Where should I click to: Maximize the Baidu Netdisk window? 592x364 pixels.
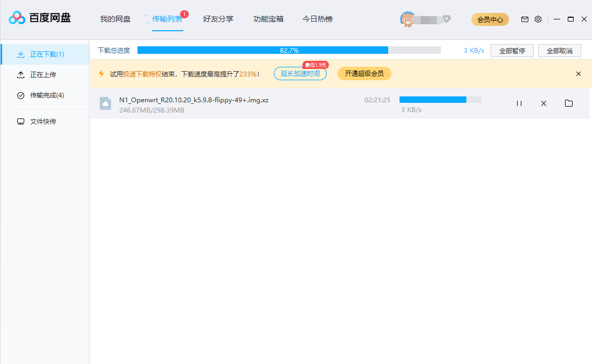(570, 19)
